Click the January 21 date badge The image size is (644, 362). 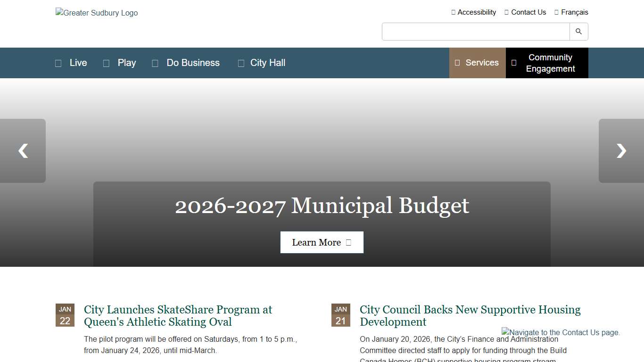(340, 315)
